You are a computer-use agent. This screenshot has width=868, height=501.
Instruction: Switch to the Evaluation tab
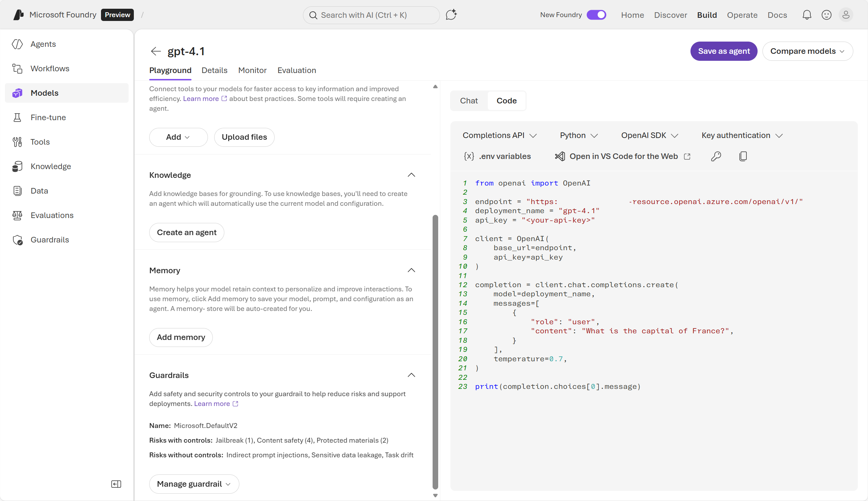pos(297,70)
